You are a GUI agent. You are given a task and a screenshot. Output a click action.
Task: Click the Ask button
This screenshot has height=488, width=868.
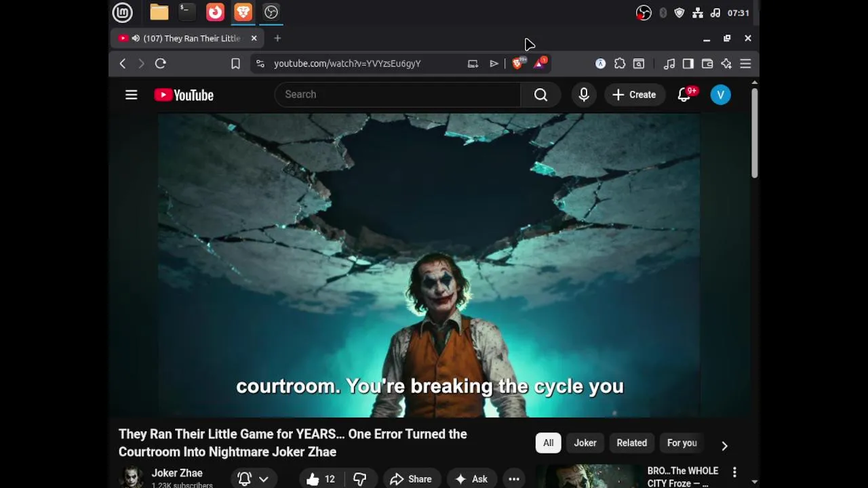pos(472,479)
